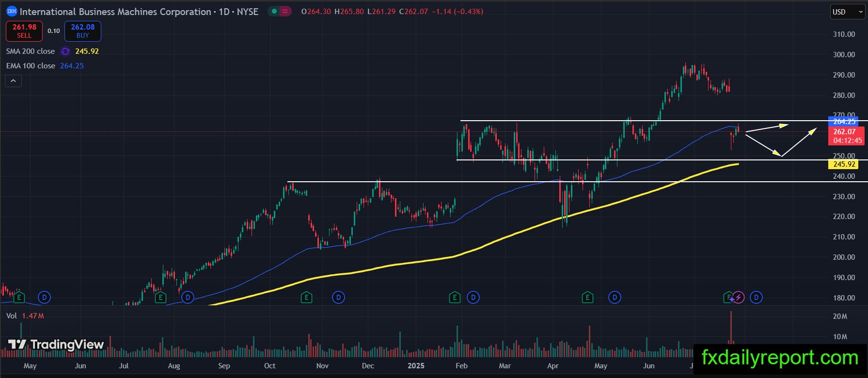This screenshot has width=868, height=378.
Task: Click the 220.00 price axis label
Action: pyautogui.click(x=844, y=217)
